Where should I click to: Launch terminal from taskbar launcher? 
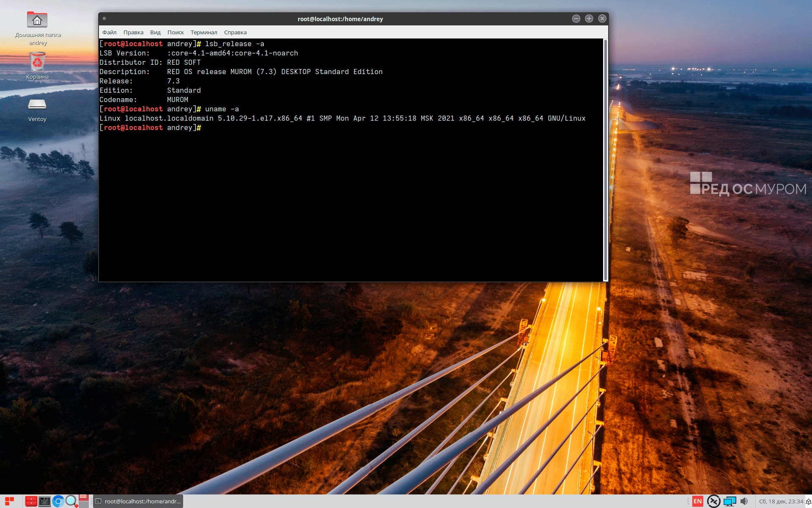click(44, 501)
